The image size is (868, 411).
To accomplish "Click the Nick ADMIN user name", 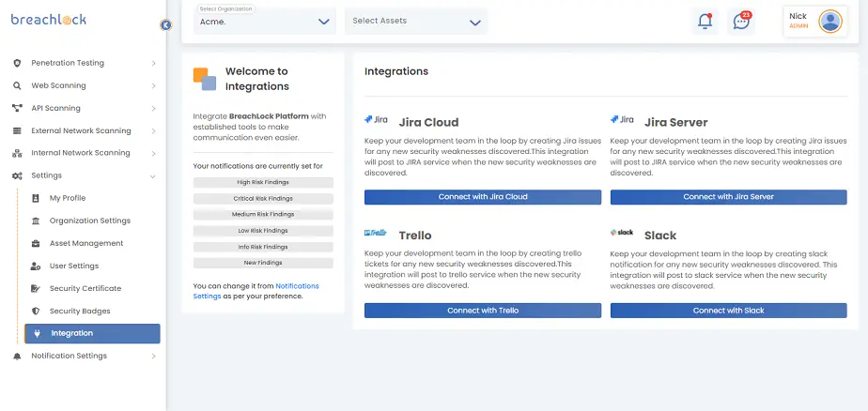I will [x=798, y=21].
